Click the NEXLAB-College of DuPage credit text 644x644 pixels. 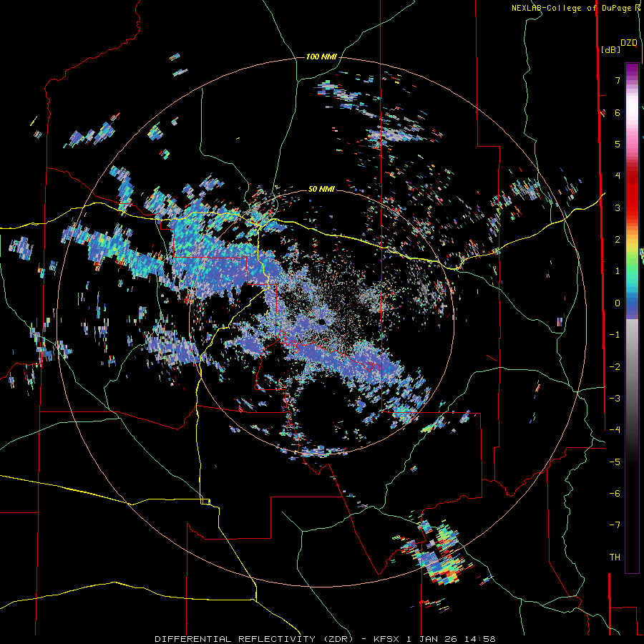point(573,8)
